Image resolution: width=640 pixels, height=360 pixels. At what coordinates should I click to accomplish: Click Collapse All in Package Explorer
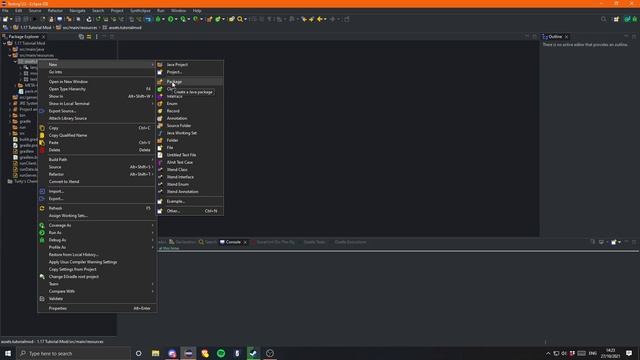(81, 37)
